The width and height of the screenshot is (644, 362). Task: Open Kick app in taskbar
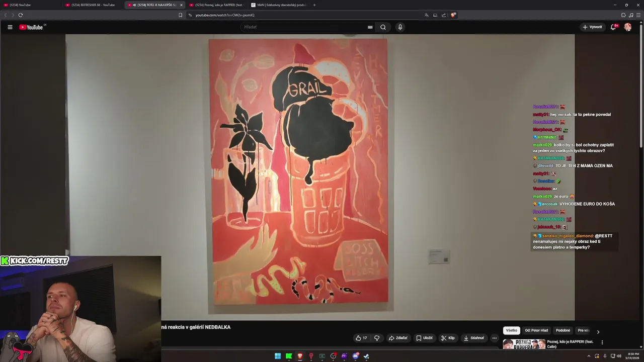point(289,356)
